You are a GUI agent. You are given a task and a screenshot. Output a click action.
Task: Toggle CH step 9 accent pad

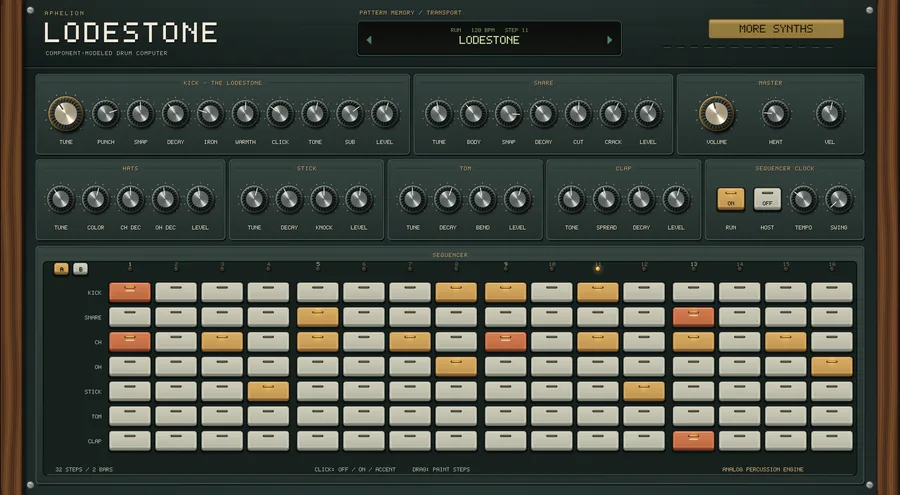505,342
